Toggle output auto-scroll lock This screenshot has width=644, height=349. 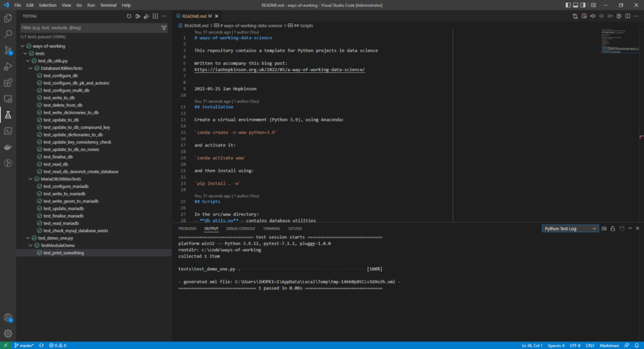pyautogui.click(x=613, y=229)
